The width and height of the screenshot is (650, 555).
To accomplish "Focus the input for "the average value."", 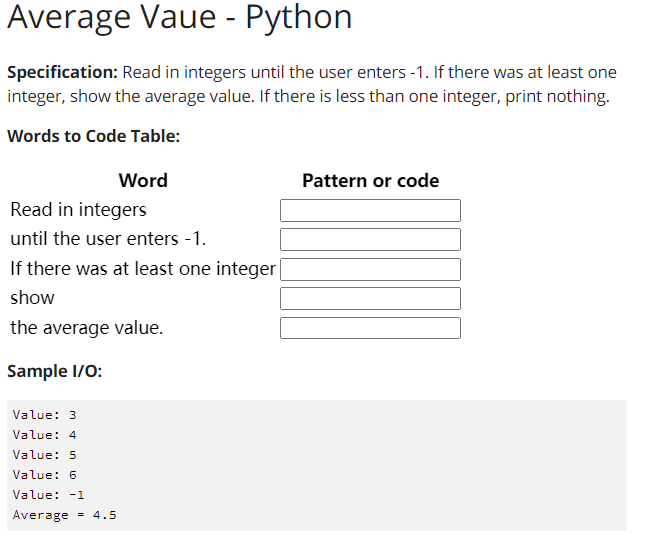I will pyautogui.click(x=370, y=328).
